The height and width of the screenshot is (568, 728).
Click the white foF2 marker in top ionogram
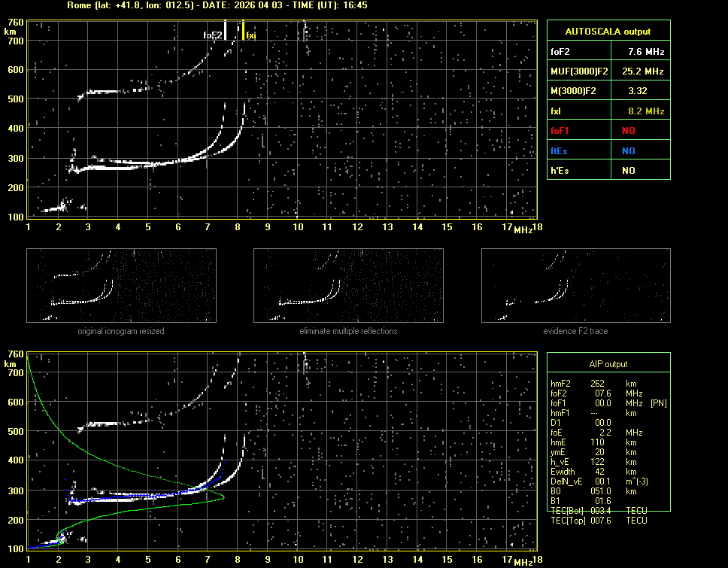coord(226,30)
